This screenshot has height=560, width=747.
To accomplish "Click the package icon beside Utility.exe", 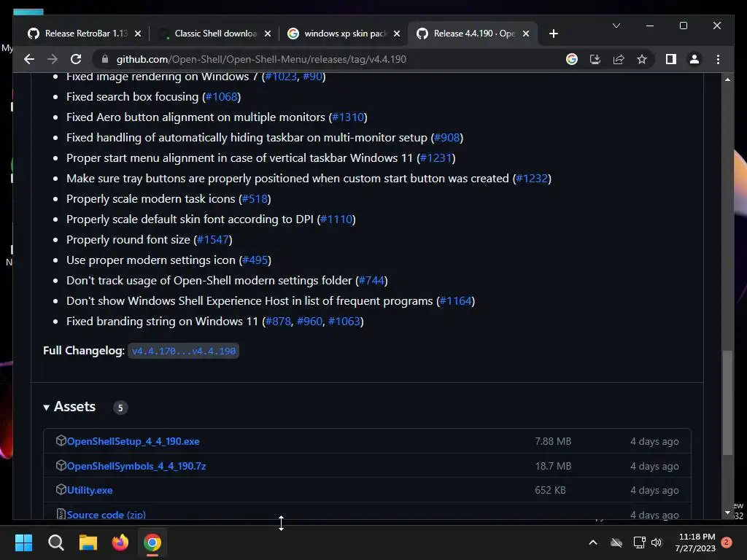I will coord(61,489).
